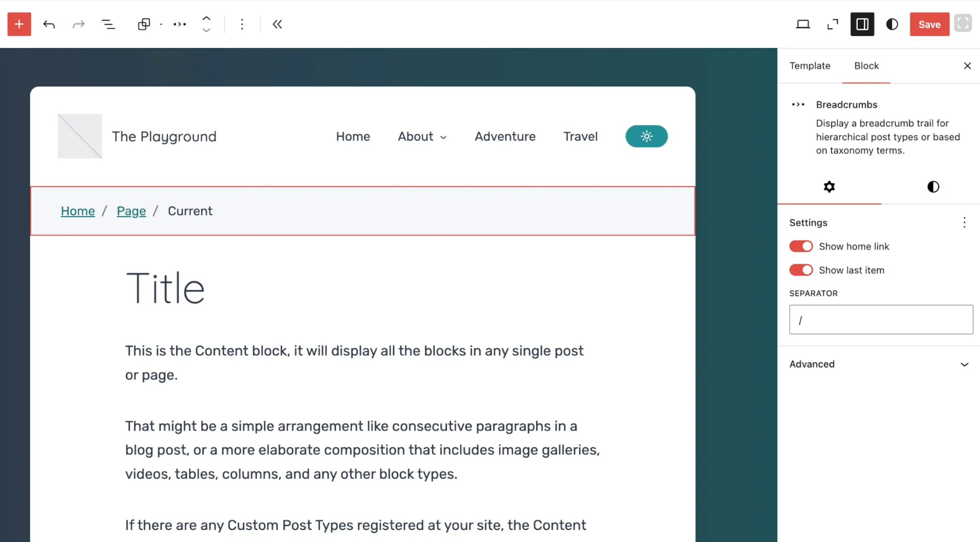Image resolution: width=980 pixels, height=542 pixels.
Task: Open the Settings options menu via three dots
Action: (x=964, y=223)
